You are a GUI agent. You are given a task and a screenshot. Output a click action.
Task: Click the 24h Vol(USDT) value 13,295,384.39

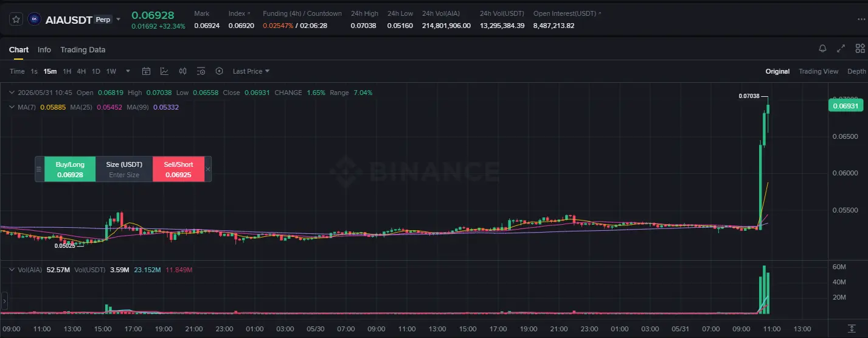[x=502, y=26]
